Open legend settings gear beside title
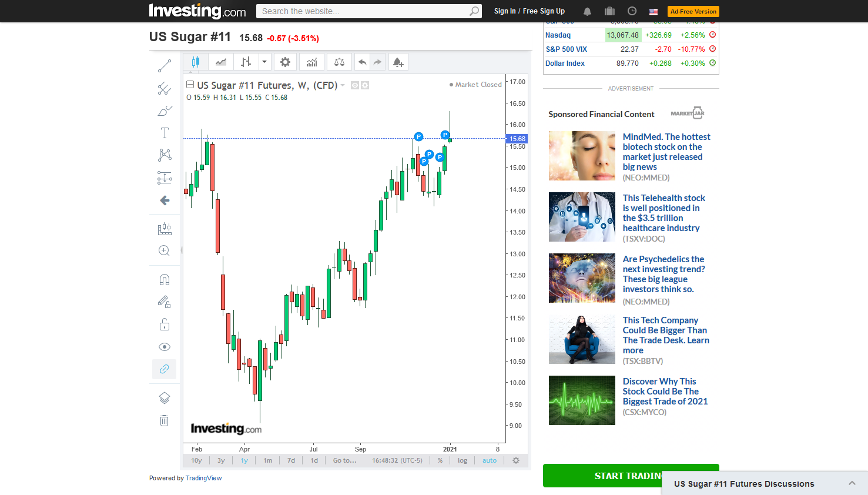The image size is (868, 495). 365,85
